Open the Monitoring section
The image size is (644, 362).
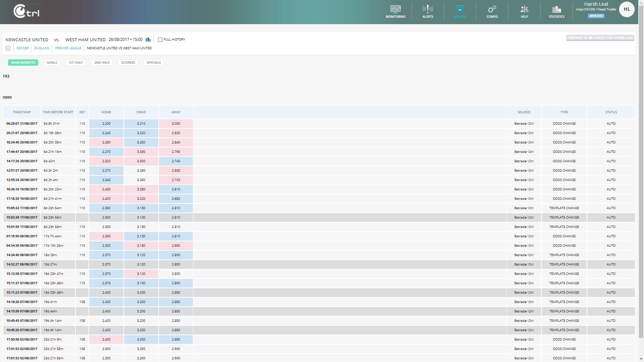click(395, 12)
